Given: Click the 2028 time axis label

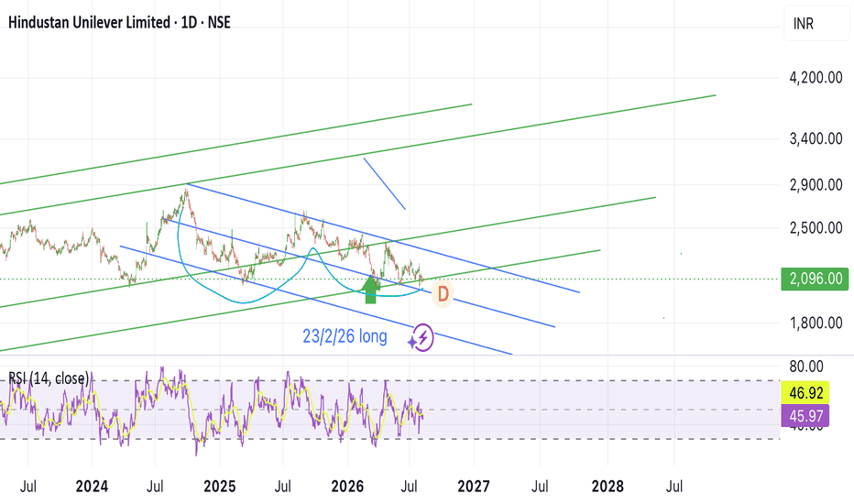Looking at the screenshot, I should coord(608,486).
